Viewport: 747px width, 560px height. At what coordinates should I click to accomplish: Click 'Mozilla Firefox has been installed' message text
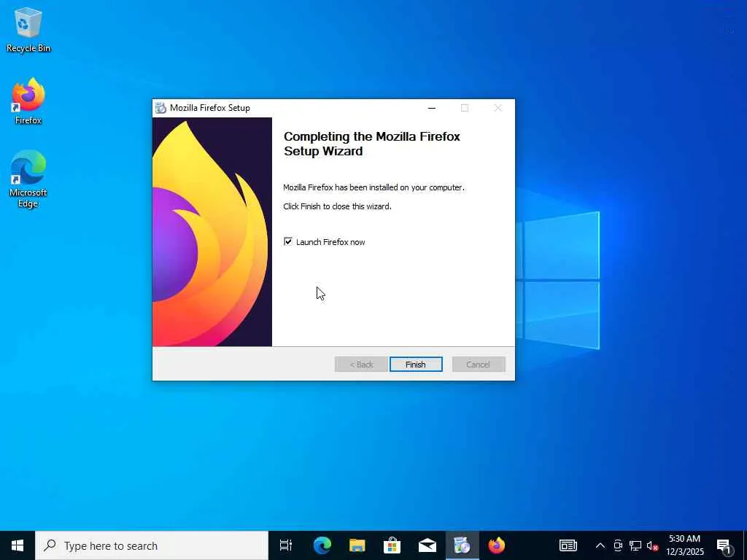pyautogui.click(x=373, y=187)
